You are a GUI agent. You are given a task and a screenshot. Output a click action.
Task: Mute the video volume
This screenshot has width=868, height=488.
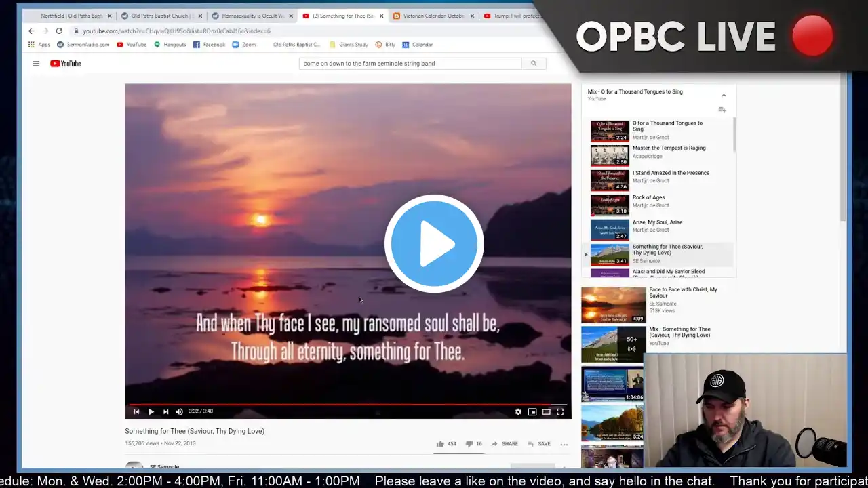point(179,411)
